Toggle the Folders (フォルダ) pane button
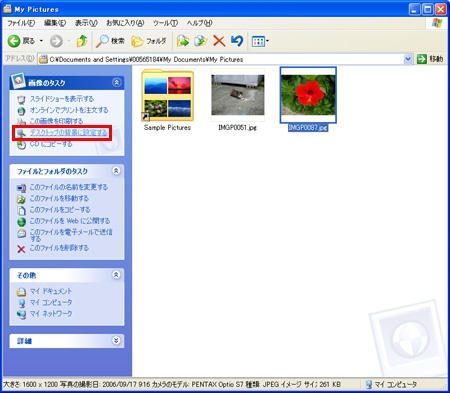The height and width of the screenshot is (393, 450). tap(149, 41)
